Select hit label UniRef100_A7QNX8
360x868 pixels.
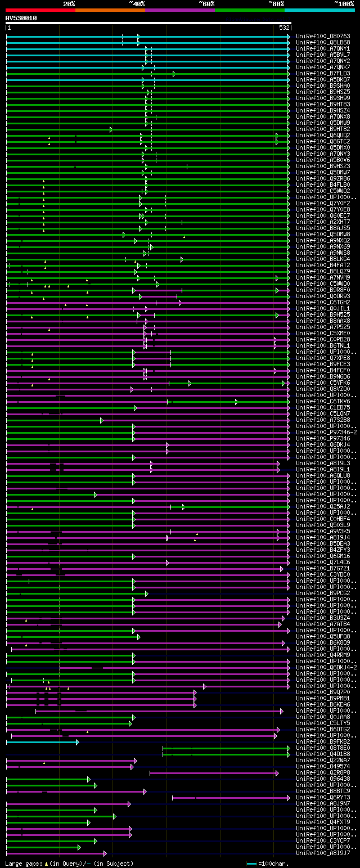323,116
